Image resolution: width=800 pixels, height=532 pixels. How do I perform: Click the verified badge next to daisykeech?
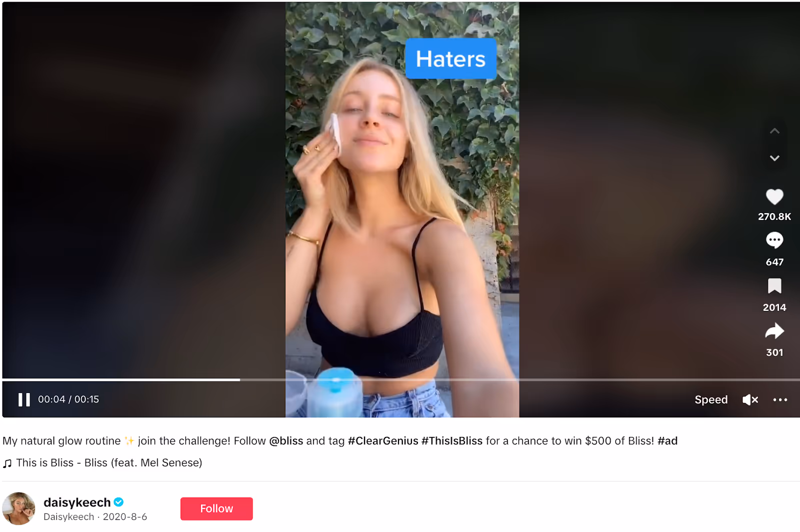119,502
